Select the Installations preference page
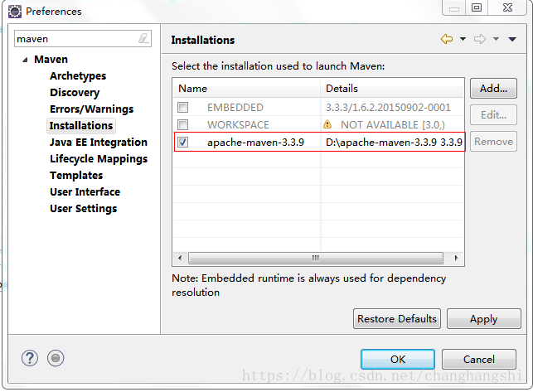The width and height of the screenshot is (533, 392). (81, 125)
